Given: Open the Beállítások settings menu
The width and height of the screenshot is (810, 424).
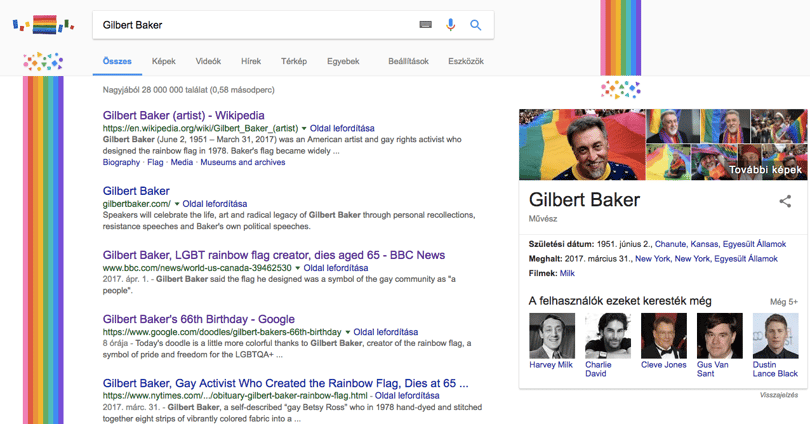Looking at the screenshot, I should click(x=408, y=61).
